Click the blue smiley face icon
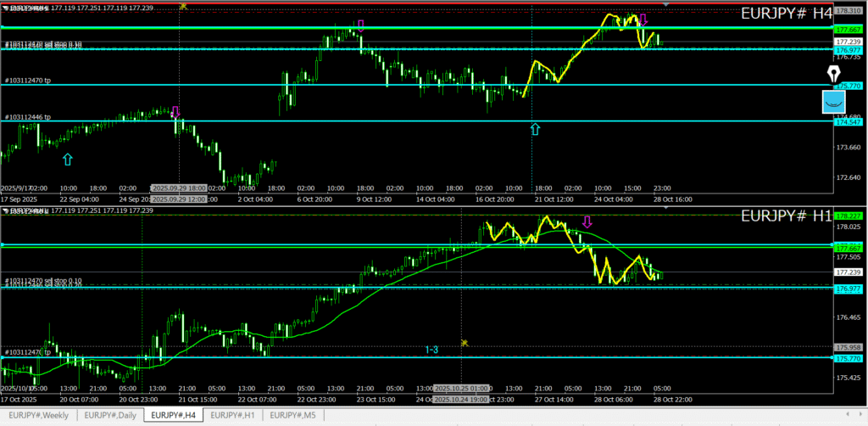Image resolution: width=868 pixels, height=426 pixels. [834, 102]
